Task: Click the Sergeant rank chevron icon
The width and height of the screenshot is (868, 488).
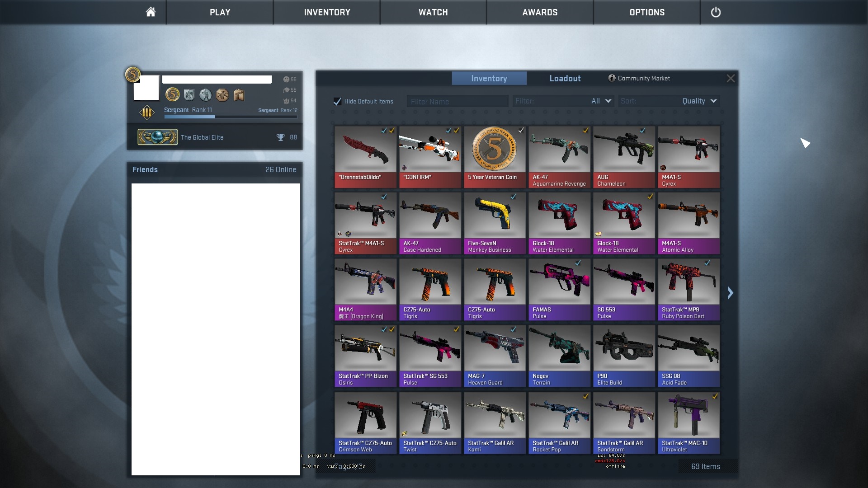Action: pyautogui.click(x=147, y=113)
